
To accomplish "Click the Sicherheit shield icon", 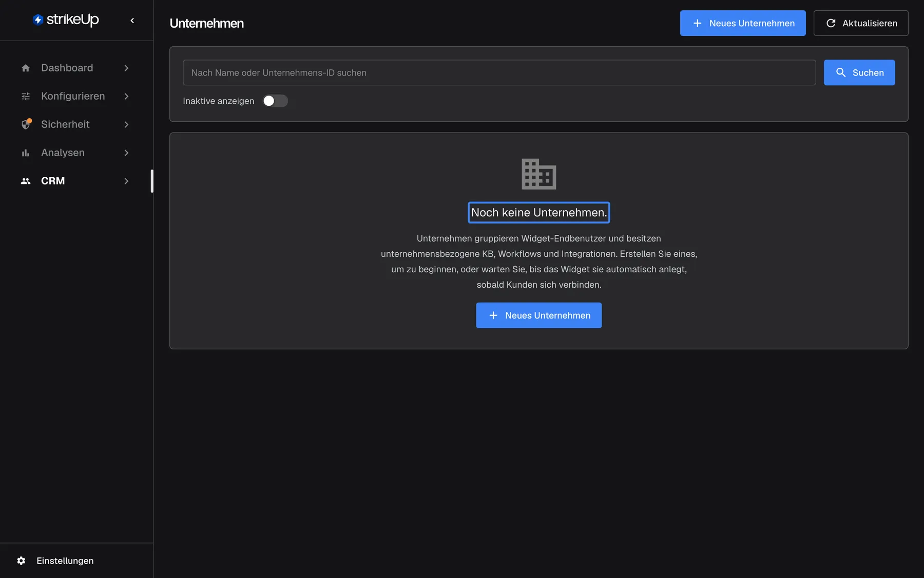I will [26, 124].
